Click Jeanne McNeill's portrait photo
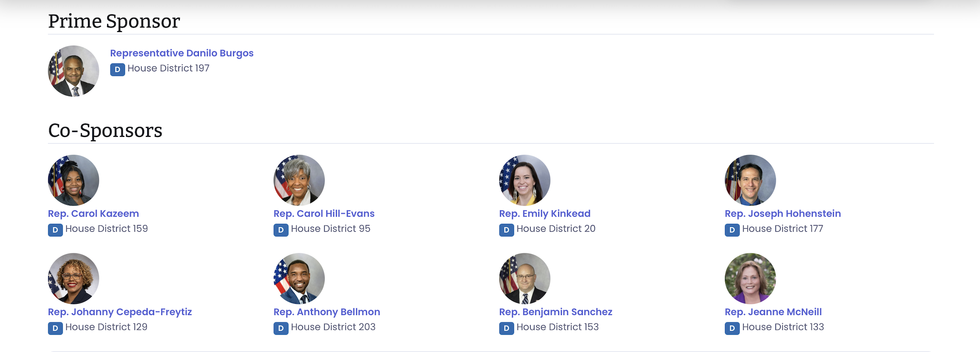The image size is (980, 352). 750,279
